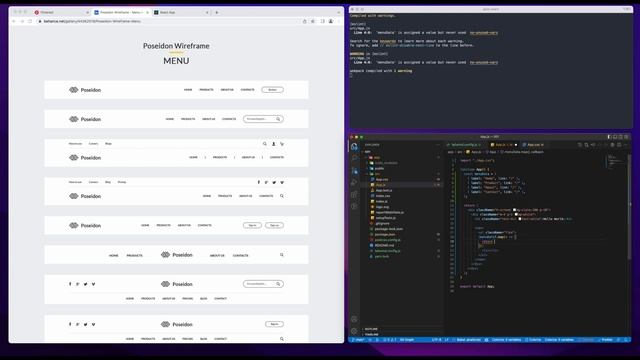Open the Explorer view in VS Code activity bar
Viewport: 640px width, 360px height.
[354, 147]
